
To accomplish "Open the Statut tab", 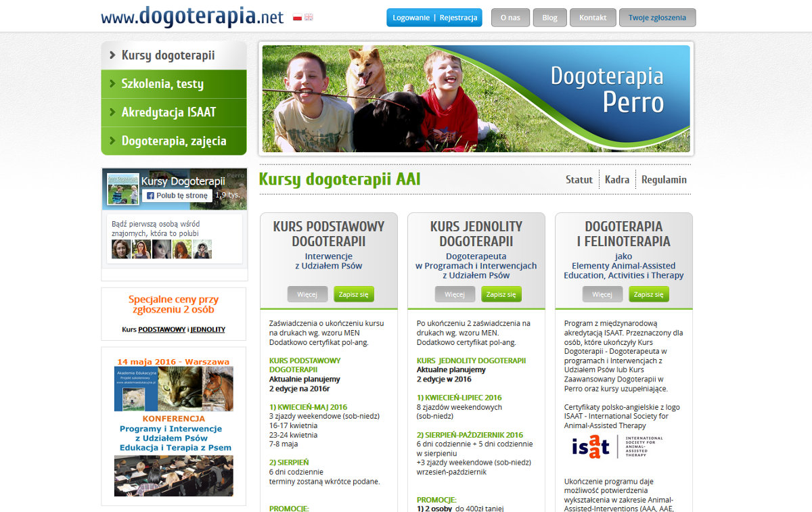I will coord(579,179).
